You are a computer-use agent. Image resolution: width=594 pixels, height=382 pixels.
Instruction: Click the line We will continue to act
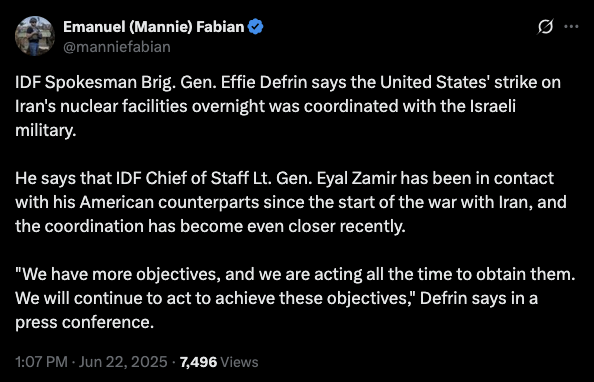coord(276,298)
